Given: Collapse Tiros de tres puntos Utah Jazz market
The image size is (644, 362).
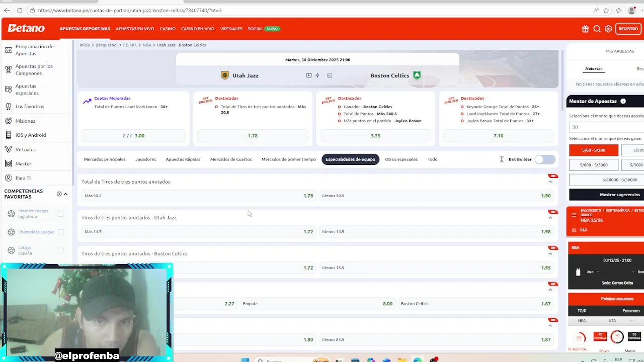Looking at the screenshot, I should [x=550, y=218].
